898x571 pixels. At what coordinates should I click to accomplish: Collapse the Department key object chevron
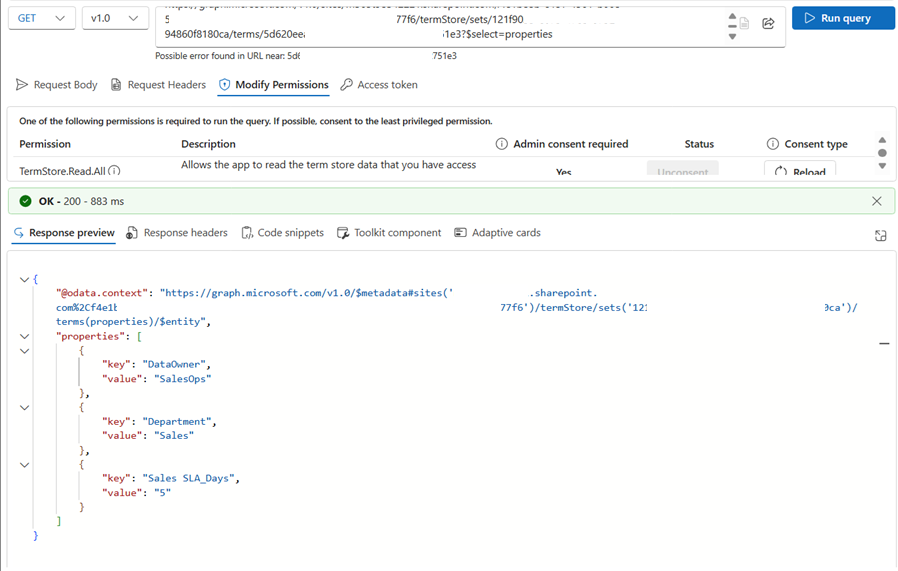(x=24, y=408)
